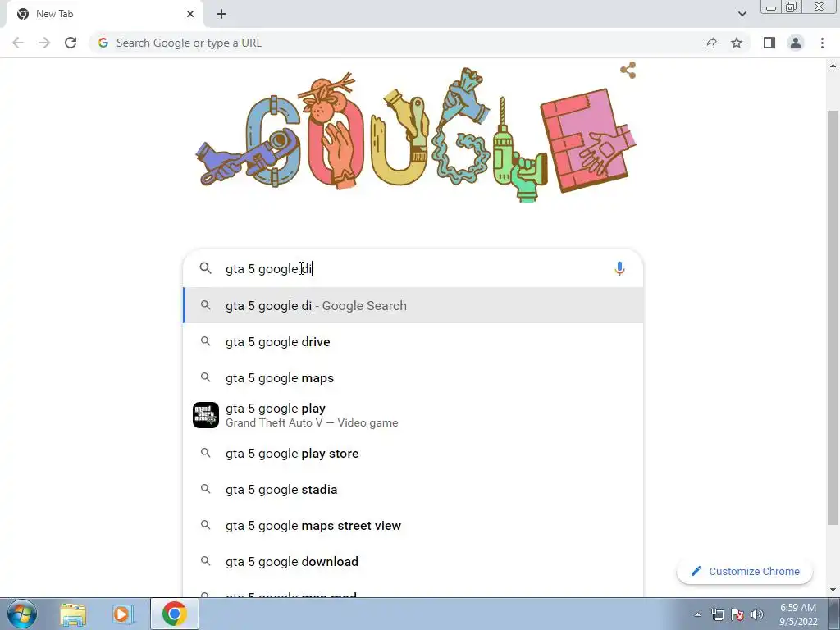Select the New Tab tab

click(x=105, y=14)
